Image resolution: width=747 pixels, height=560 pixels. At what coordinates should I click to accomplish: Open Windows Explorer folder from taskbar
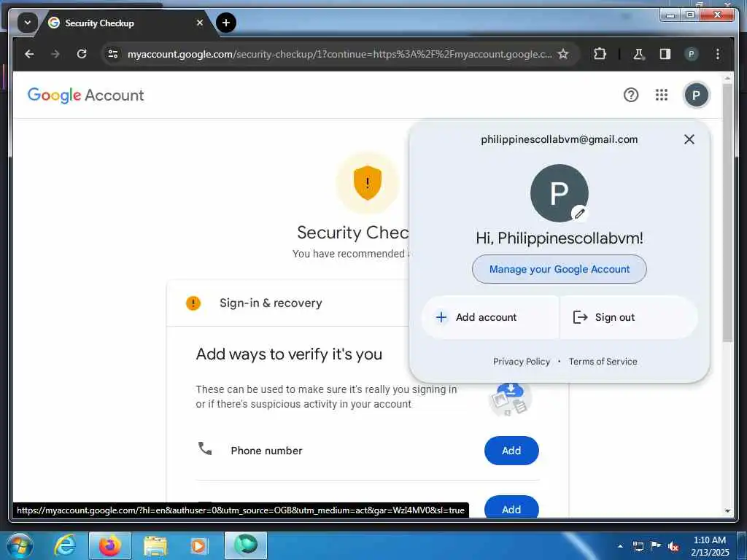155,545
